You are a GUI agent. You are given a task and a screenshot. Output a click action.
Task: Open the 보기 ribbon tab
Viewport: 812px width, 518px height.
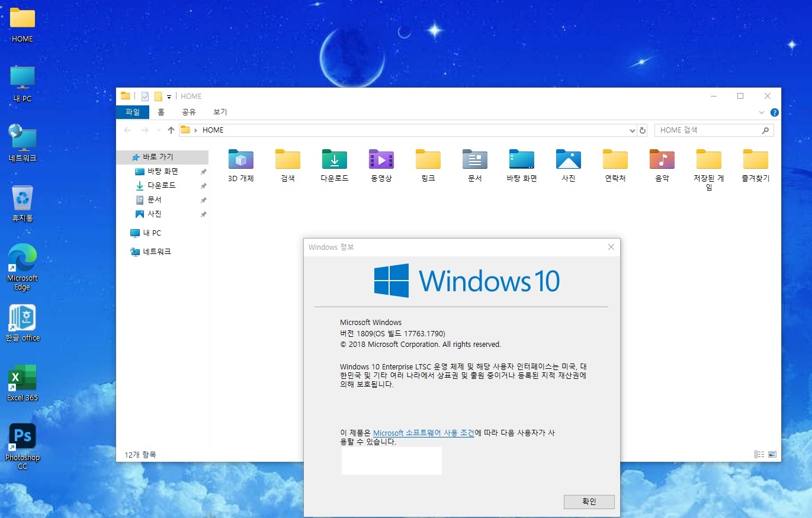[220, 112]
